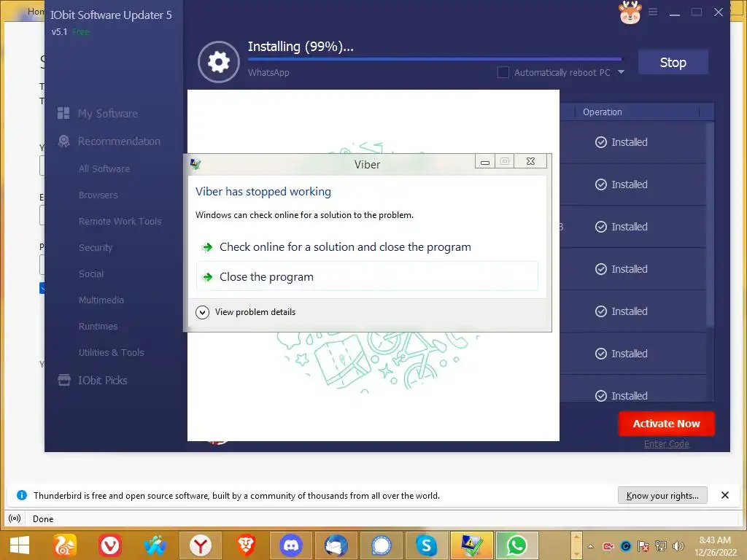Open Signal from taskbar
Image resolution: width=747 pixels, height=560 pixels.
(381, 545)
